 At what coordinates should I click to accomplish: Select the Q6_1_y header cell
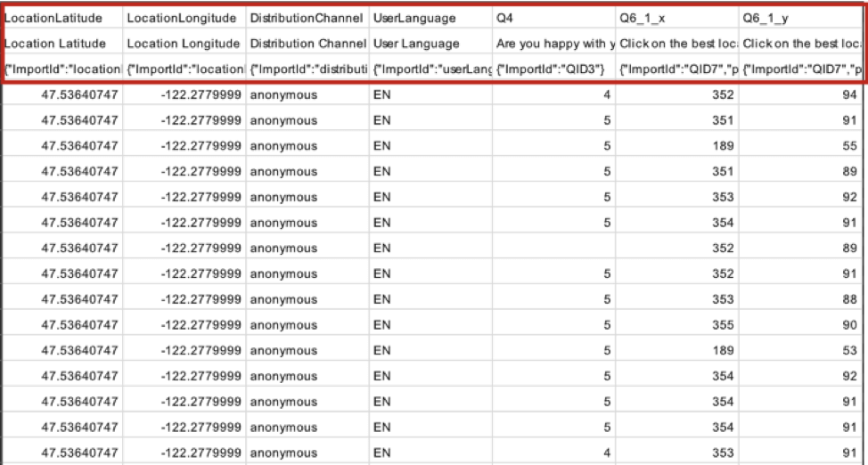pyautogui.click(x=800, y=19)
